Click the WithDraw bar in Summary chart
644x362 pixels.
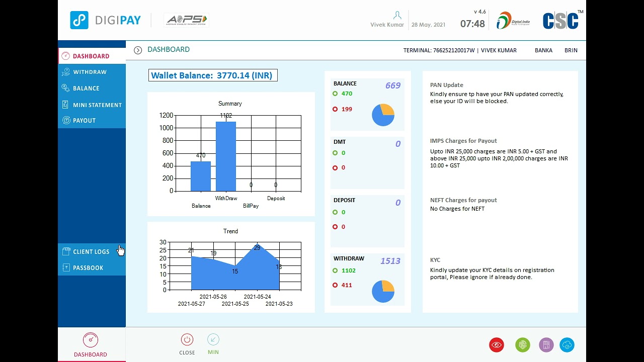point(226,156)
